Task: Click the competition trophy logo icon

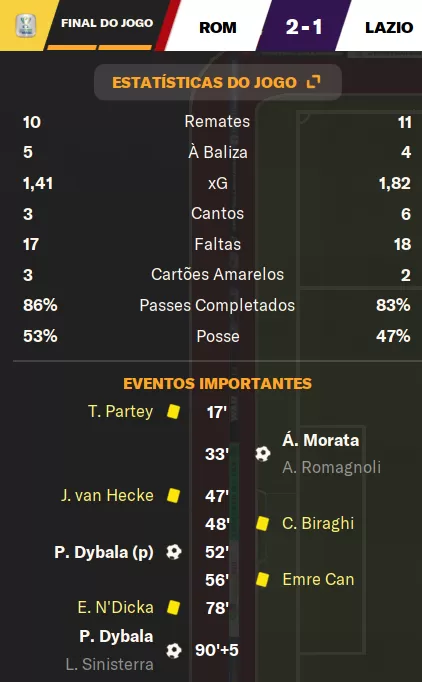Action: [26, 25]
